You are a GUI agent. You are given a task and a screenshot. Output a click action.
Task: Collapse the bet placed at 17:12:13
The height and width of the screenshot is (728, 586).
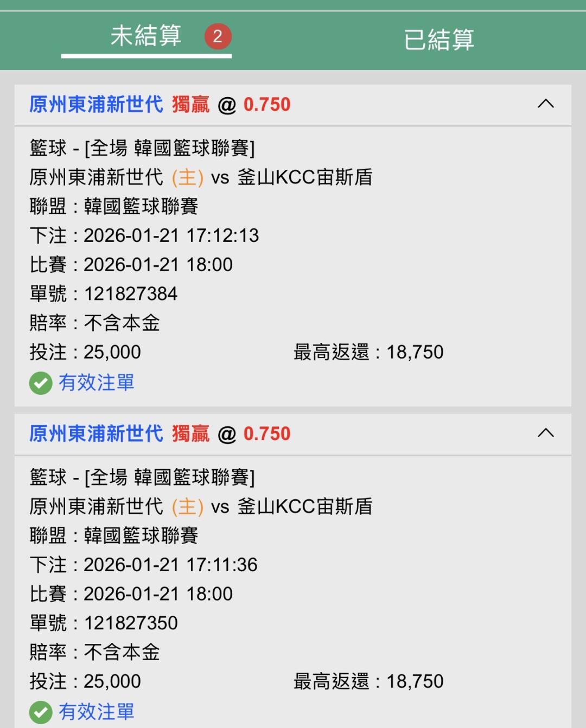pos(545,104)
